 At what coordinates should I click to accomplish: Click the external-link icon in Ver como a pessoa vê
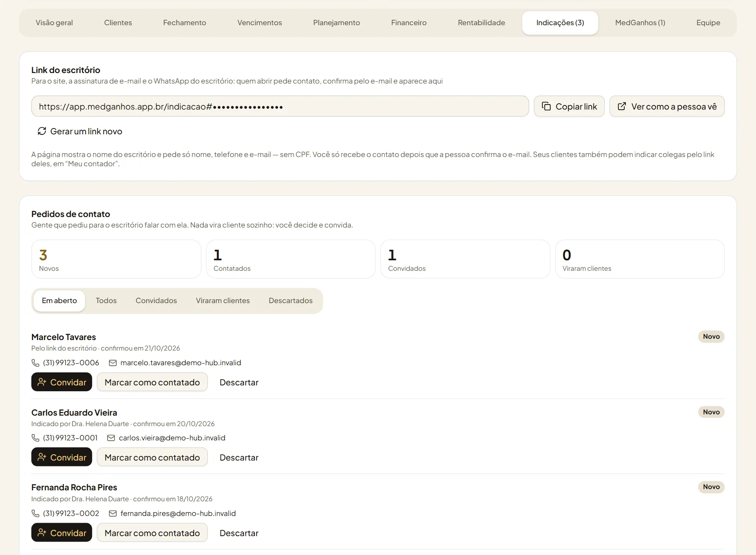[622, 106]
